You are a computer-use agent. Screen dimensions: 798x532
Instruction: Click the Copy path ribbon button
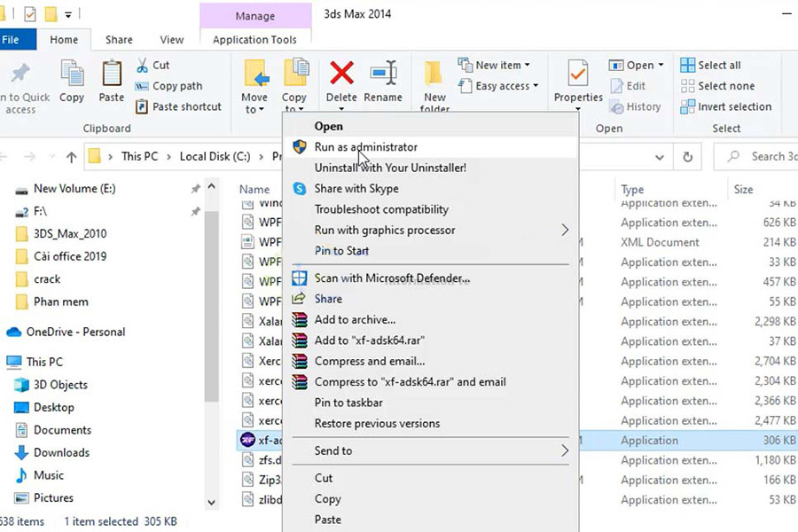click(168, 86)
